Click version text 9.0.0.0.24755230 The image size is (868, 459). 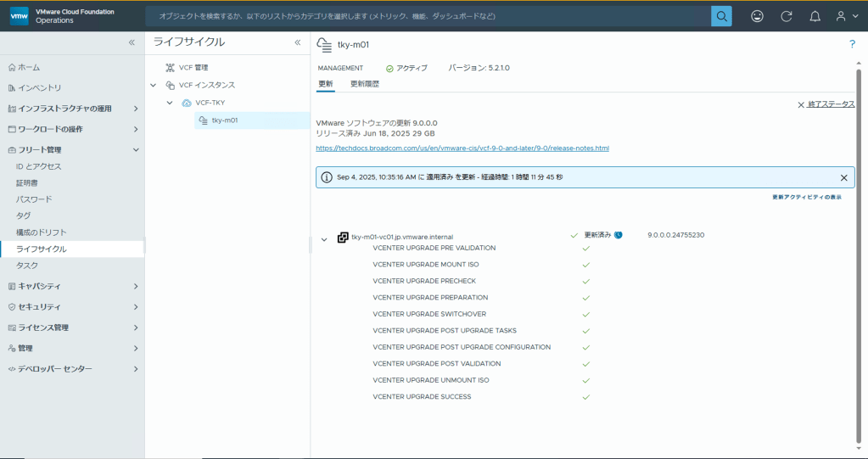[x=676, y=235]
